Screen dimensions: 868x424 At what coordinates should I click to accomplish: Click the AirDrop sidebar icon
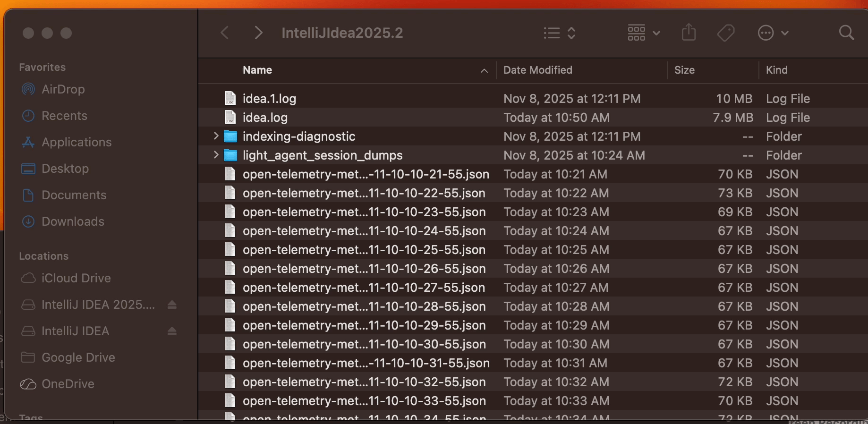[28, 89]
